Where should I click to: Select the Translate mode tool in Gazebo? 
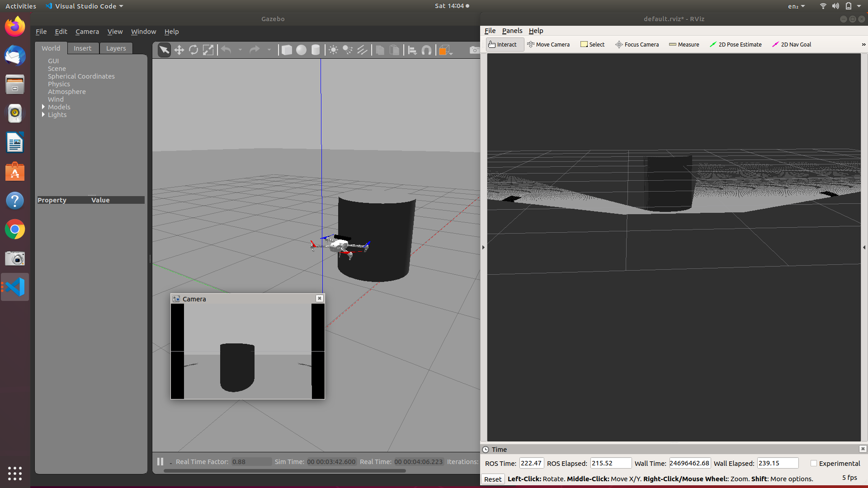pyautogui.click(x=179, y=50)
